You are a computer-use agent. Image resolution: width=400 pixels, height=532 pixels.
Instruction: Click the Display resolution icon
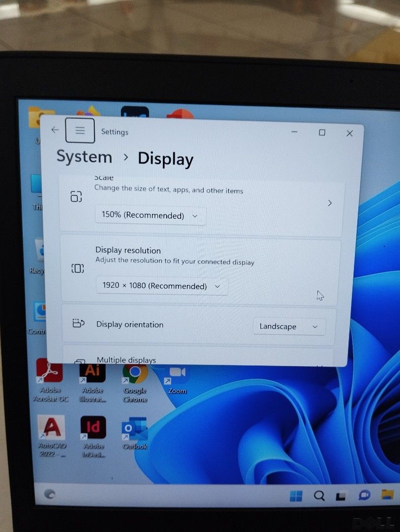(78, 268)
